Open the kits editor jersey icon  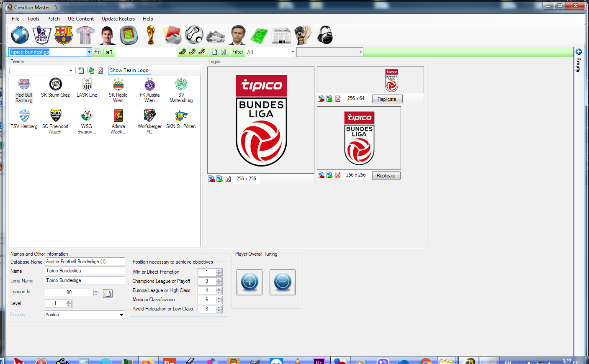[x=85, y=35]
